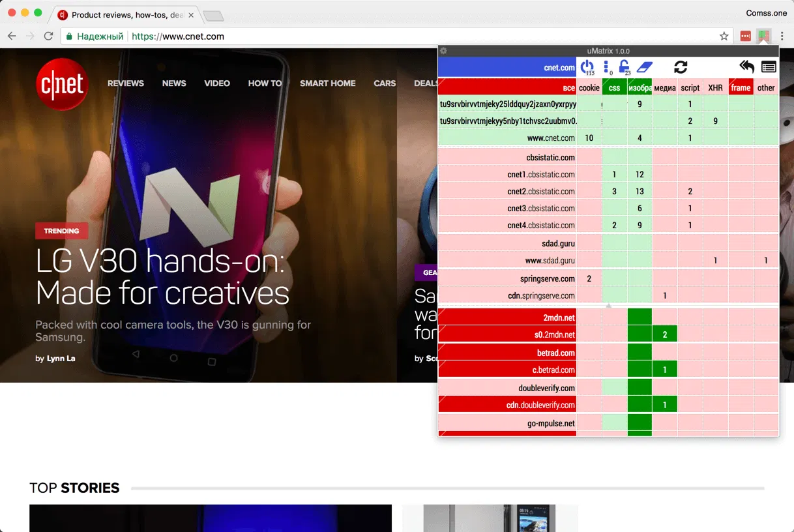Open uMatrix vertical dots options menu
Viewport: 794px width, 532px height.
point(606,67)
